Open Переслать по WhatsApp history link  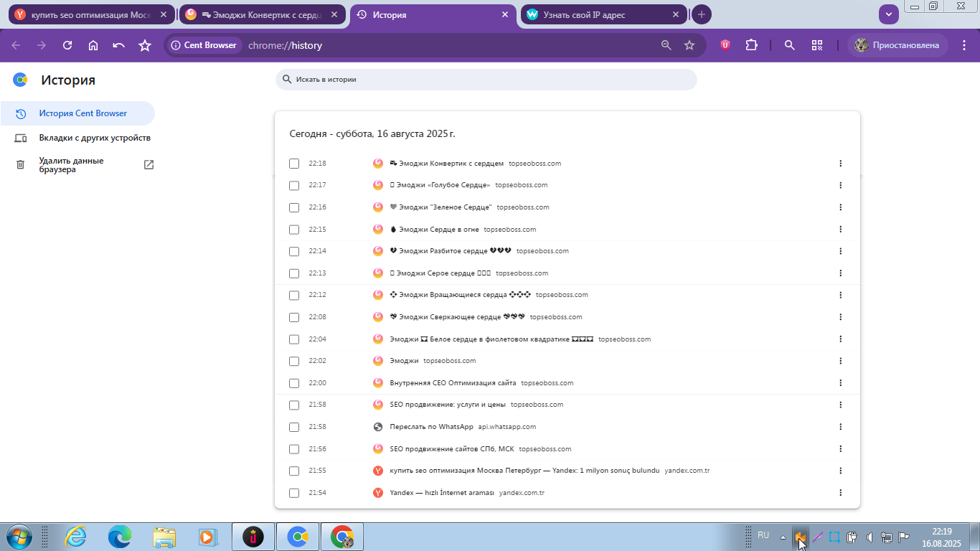pos(431,427)
